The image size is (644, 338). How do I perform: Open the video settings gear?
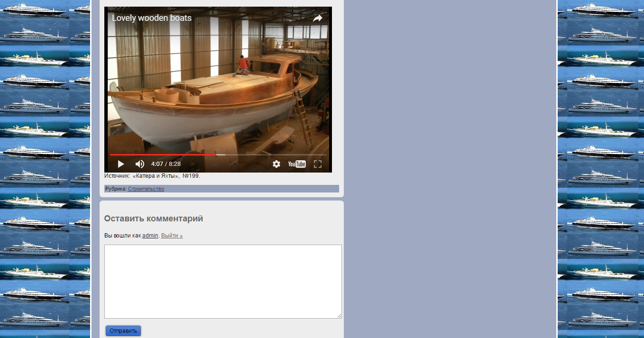pyautogui.click(x=276, y=164)
